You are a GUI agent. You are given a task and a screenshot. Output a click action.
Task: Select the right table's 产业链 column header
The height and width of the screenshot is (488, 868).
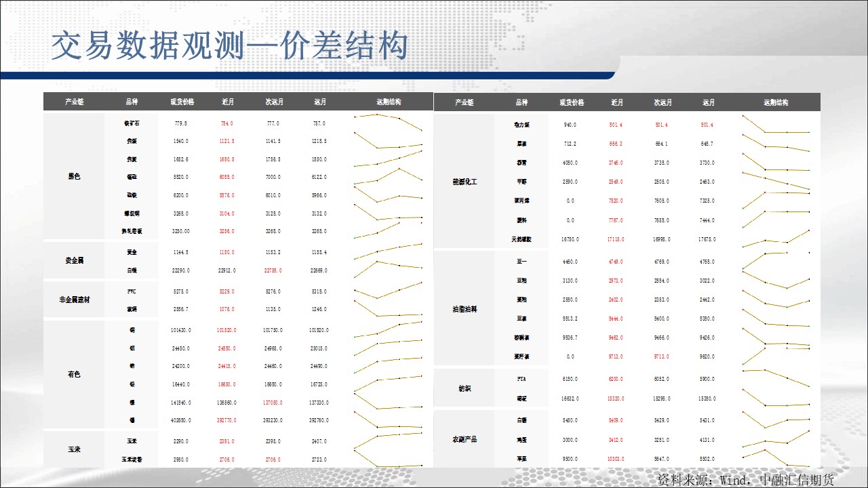pos(464,103)
